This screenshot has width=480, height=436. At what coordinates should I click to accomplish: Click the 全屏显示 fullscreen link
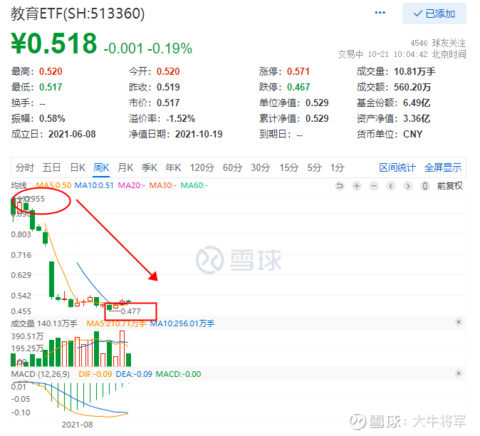443,167
